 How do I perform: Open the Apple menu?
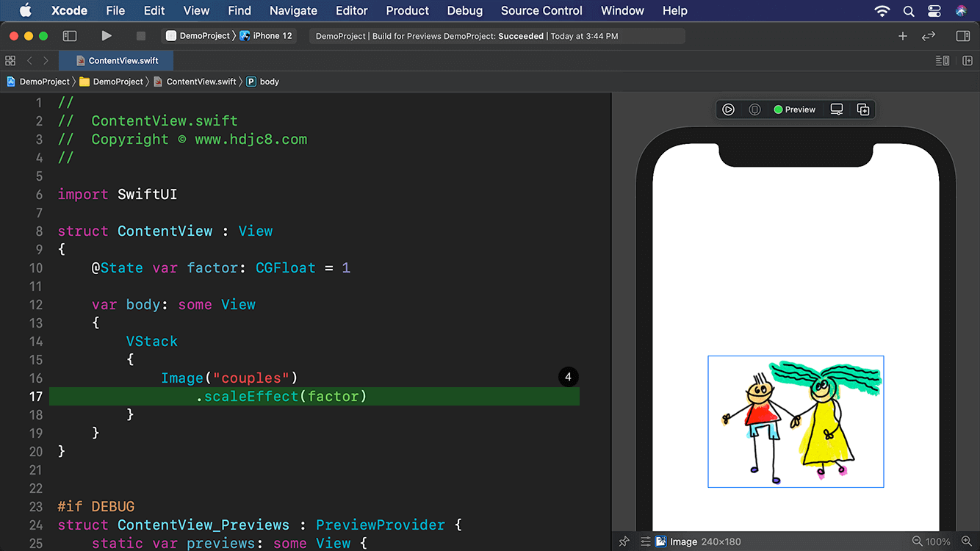25,10
